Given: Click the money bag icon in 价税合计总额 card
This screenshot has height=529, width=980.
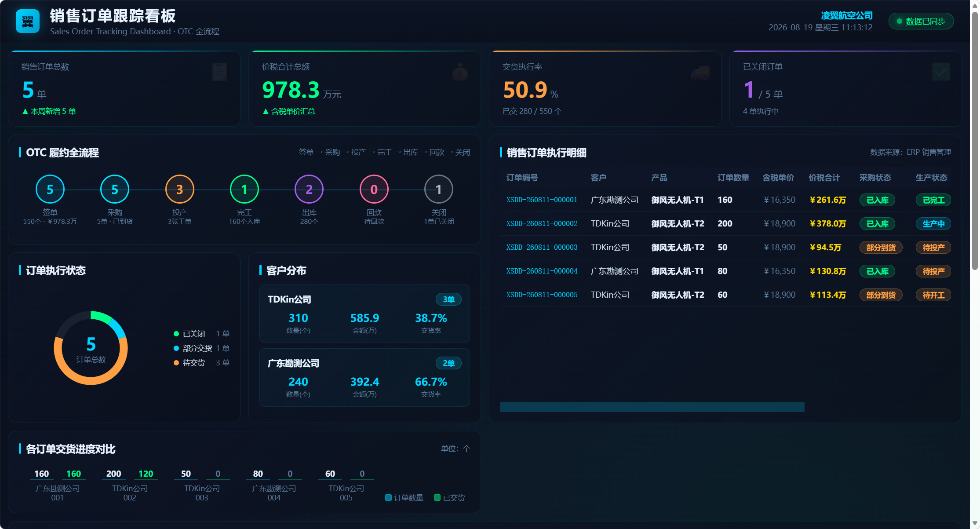Looking at the screenshot, I should click(x=460, y=72).
